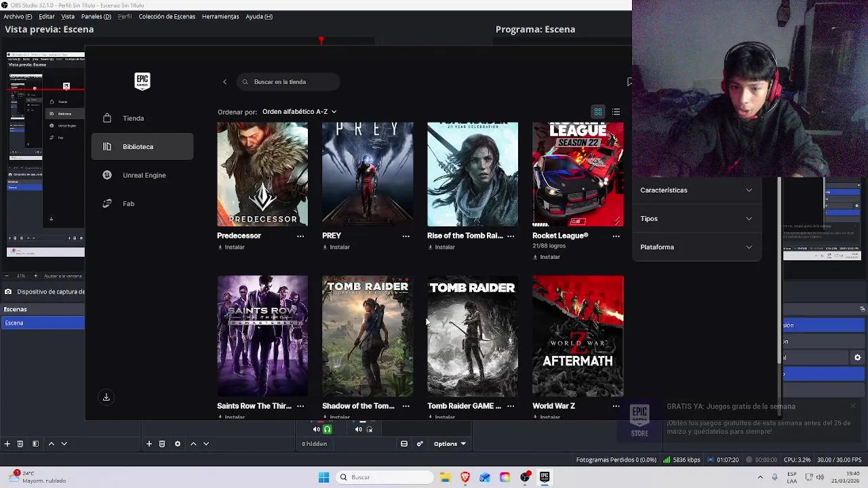Move source down with arrow icon
This screenshot has height=488, width=868.
click(206, 444)
